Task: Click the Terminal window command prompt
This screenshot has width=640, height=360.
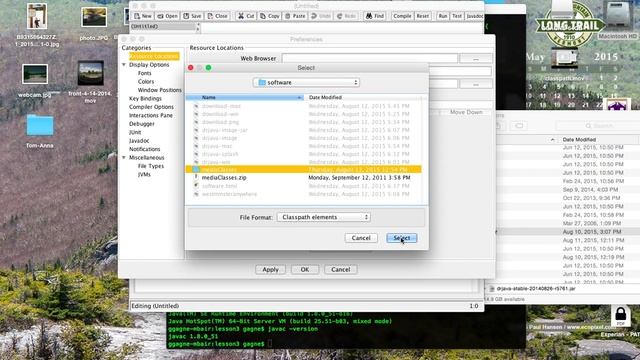Action: tap(216, 344)
